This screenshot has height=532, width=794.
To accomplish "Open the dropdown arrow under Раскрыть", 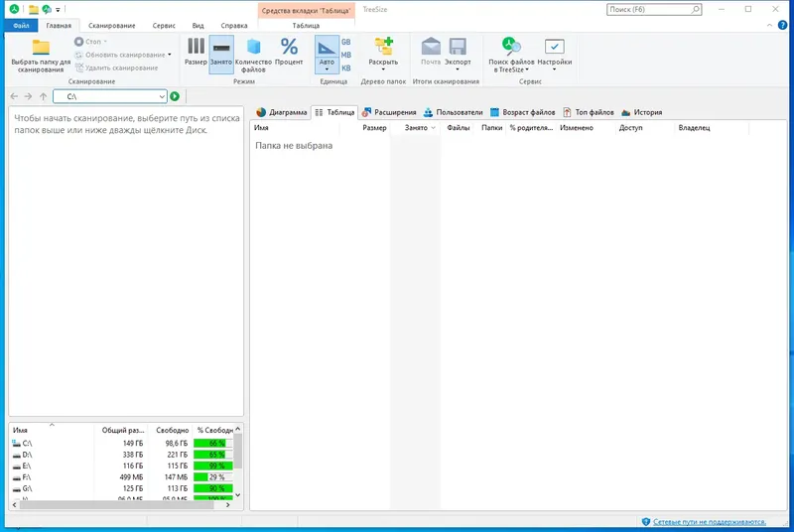I will [x=383, y=69].
